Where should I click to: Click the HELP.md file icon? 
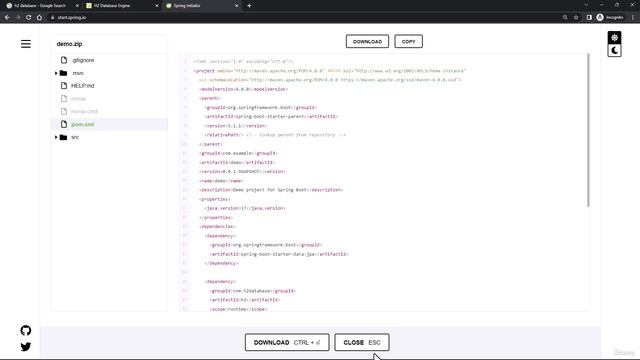click(64, 86)
